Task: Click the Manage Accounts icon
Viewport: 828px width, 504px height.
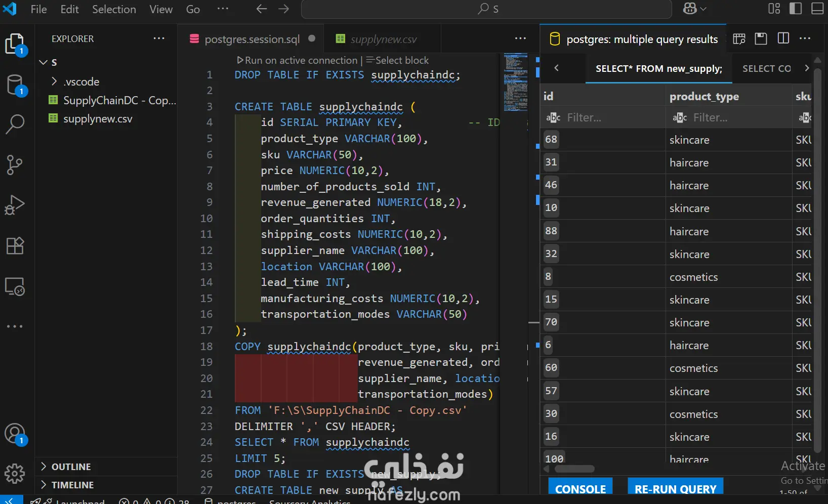Action: 15,434
